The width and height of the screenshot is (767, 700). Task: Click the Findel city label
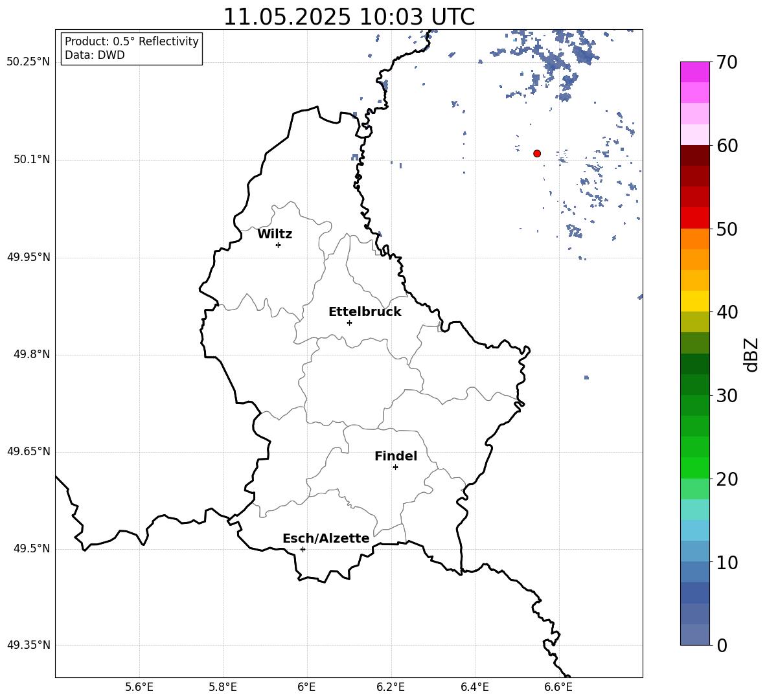(396, 456)
